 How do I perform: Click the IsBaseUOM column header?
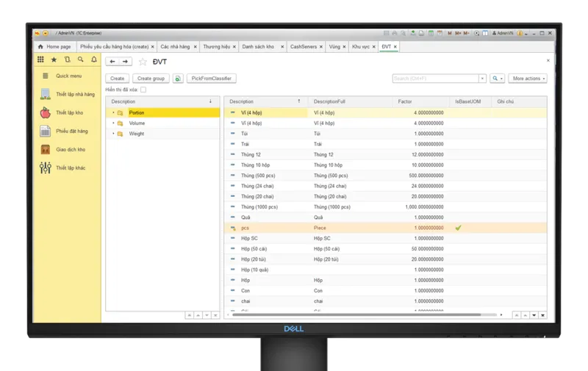click(470, 101)
